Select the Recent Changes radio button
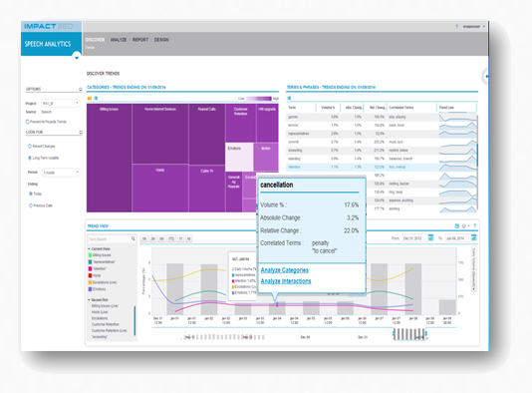The image size is (532, 393). point(30,146)
